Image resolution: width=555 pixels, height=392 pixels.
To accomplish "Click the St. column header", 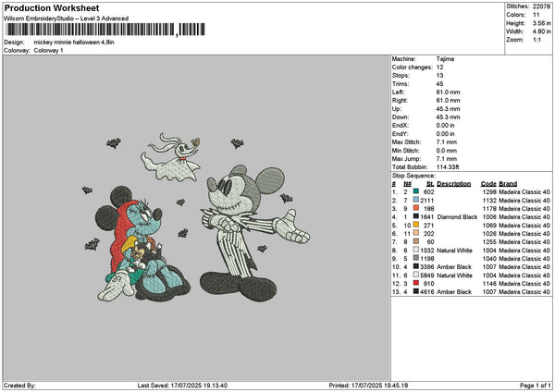I will pyautogui.click(x=430, y=184).
